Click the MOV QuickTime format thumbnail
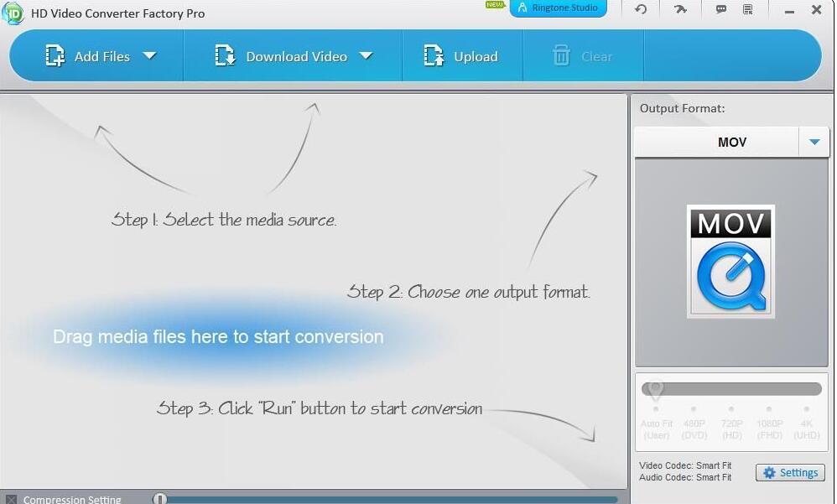The image size is (837, 504). (730, 262)
